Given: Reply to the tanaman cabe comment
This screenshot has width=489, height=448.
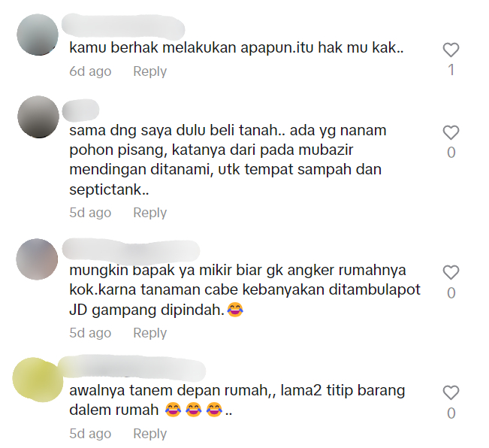Looking at the screenshot, I should click(150, 333).
